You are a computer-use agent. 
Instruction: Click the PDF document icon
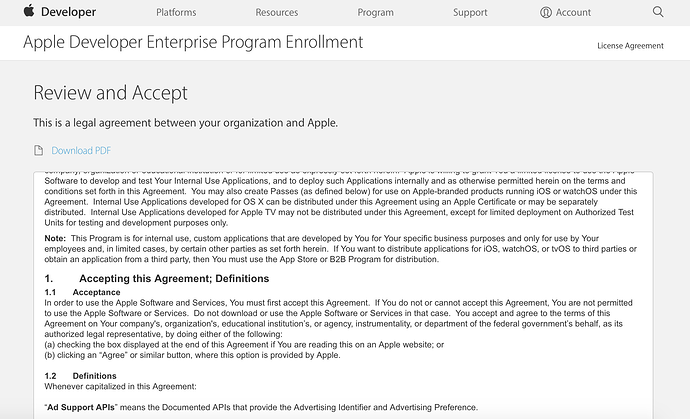pos(39,151)
